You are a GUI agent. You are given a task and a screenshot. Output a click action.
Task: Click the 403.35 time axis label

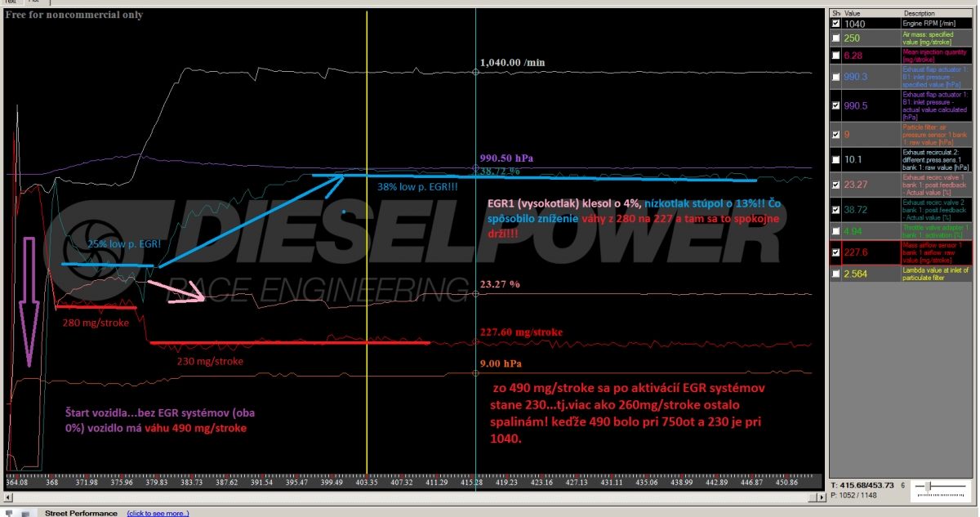(x=367, y=483)
